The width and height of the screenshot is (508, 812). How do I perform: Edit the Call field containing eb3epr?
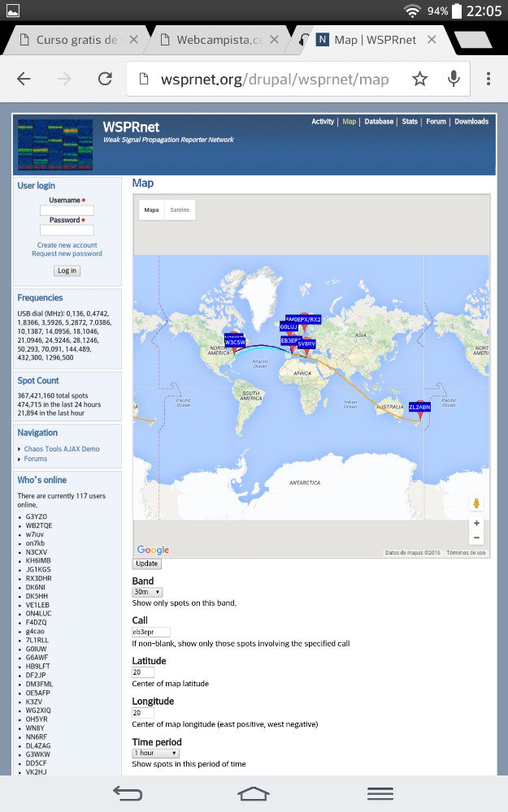point(151,632)
